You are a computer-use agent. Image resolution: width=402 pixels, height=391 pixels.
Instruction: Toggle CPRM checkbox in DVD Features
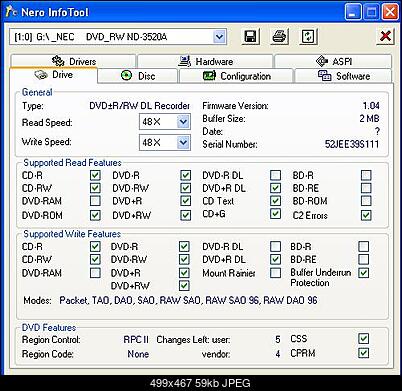point(364,353)
